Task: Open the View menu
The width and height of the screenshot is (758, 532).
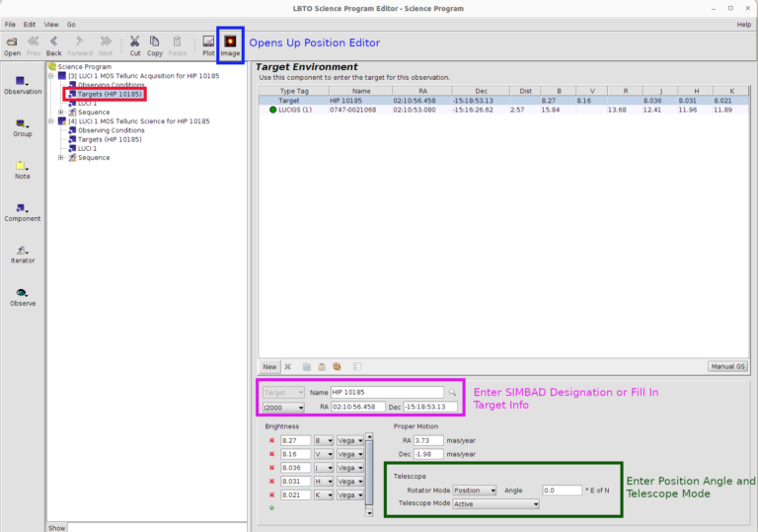Action: pyautogui.click(x=51, y=24)
